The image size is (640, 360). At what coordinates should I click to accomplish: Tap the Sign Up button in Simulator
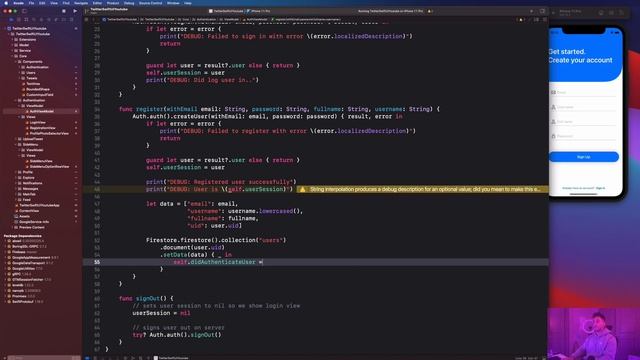coord(584,157)
